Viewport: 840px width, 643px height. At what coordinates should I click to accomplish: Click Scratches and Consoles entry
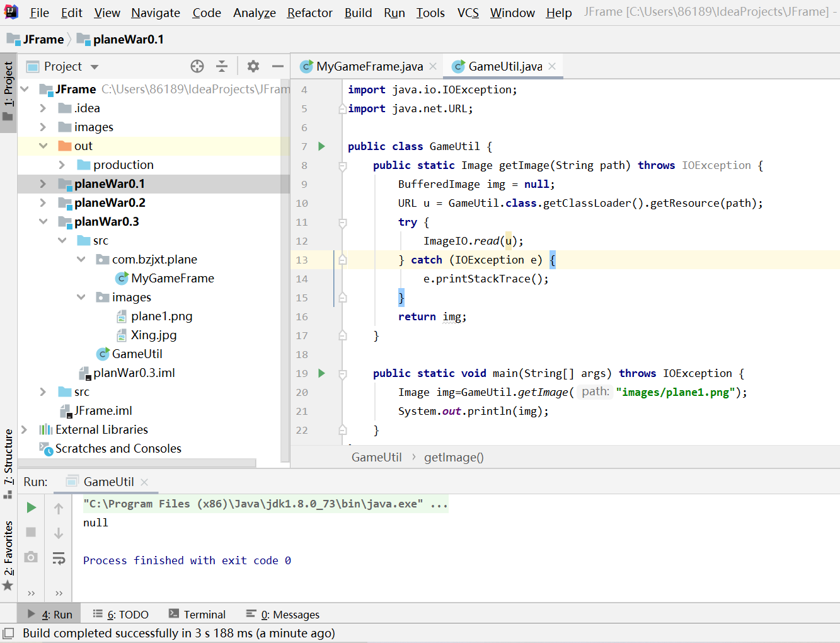click(x=110, y=448)
